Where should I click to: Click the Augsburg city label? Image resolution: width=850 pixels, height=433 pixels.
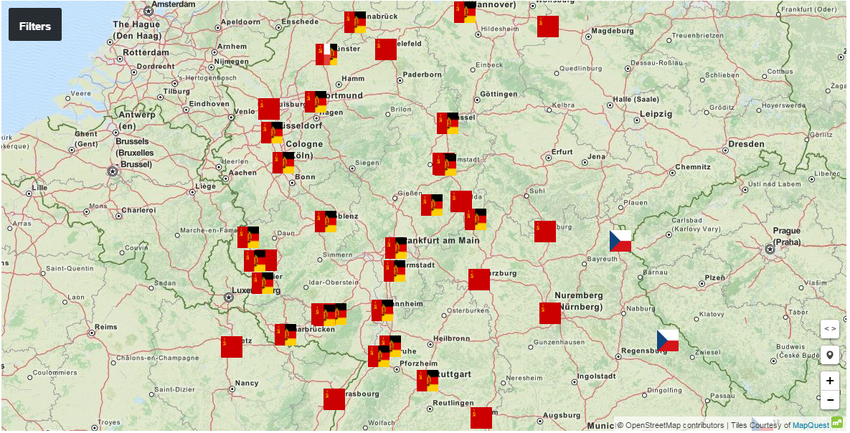click(x=561, y=416)
